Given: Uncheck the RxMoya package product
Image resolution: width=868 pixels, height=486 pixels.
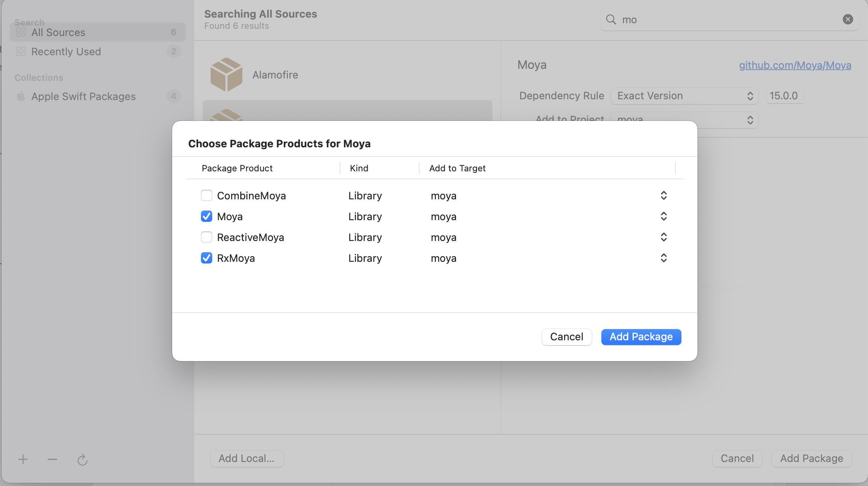Looking at the screenshot, I should pyautogui.click(x=207, y=258).
